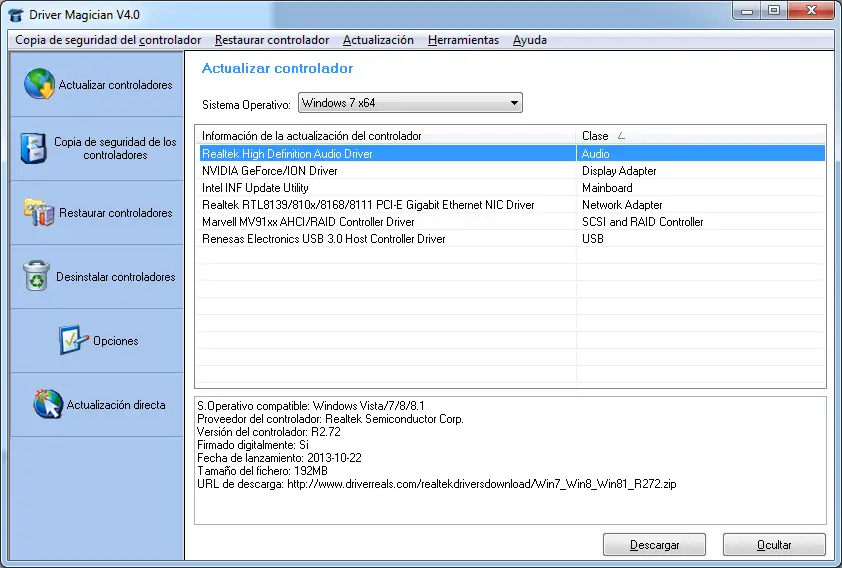The image size is (842, 568).
Task: Click the Información de la actualización column header
Action: click(386, 136)
